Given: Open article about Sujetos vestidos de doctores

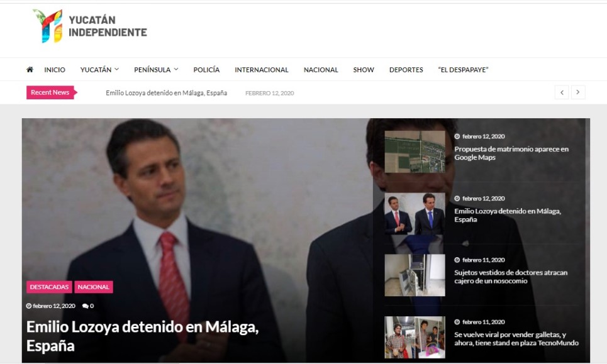Looking at the screenshot, I should pyautogui.click(x=510, y=277).
